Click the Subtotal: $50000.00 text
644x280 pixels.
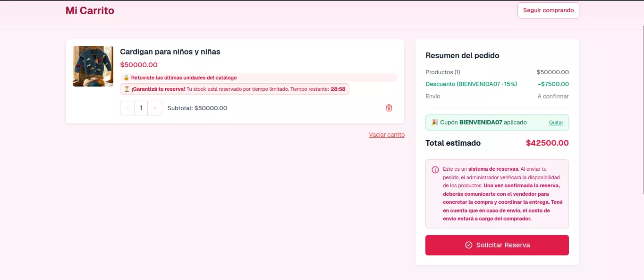coord(197,108)
